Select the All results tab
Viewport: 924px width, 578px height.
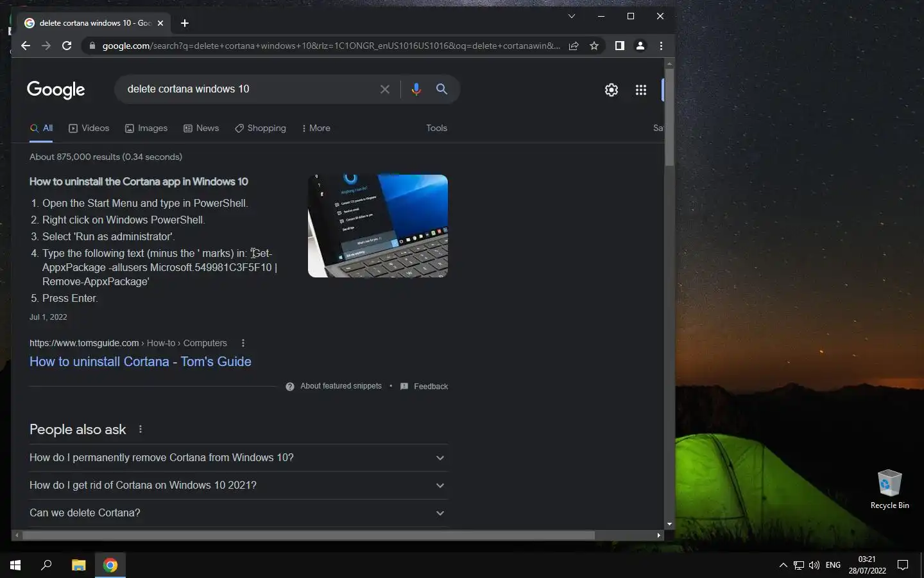(41, 128)
